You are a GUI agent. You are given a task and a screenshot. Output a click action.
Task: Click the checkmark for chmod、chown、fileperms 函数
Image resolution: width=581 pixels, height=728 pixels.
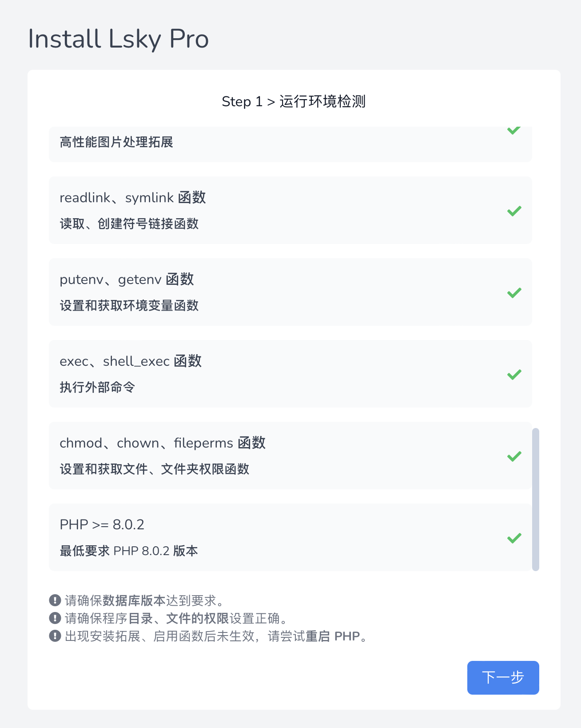[514, 456]
